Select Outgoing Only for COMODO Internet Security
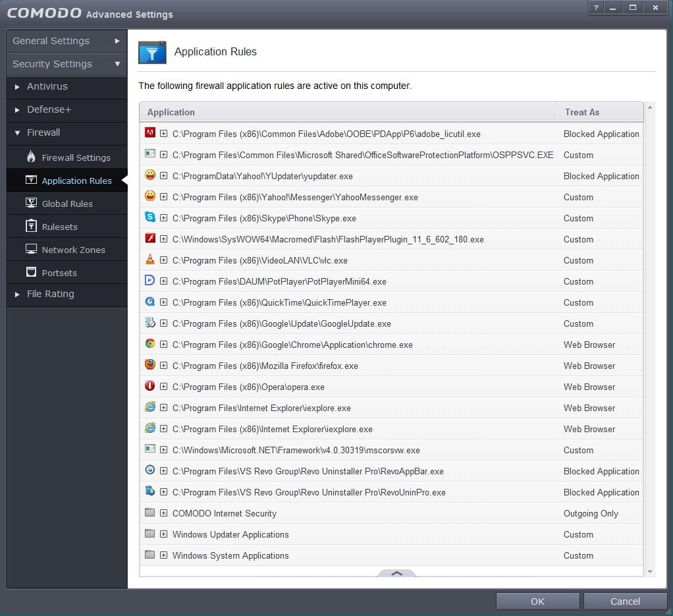Image resolution: width=673 pixels, height=616 pixels. 591,513
